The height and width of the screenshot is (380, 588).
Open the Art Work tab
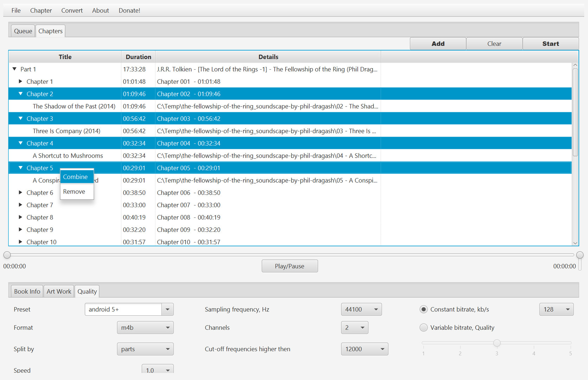[59, 291]
